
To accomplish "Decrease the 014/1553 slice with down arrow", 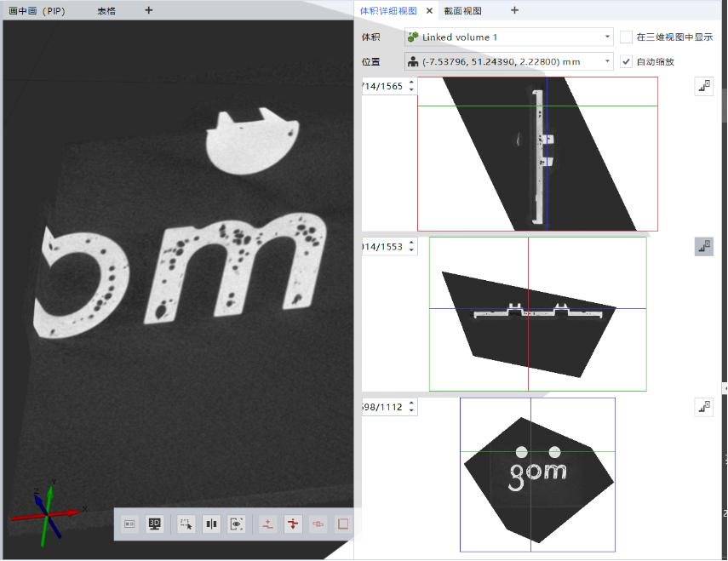I will point(411,250).
